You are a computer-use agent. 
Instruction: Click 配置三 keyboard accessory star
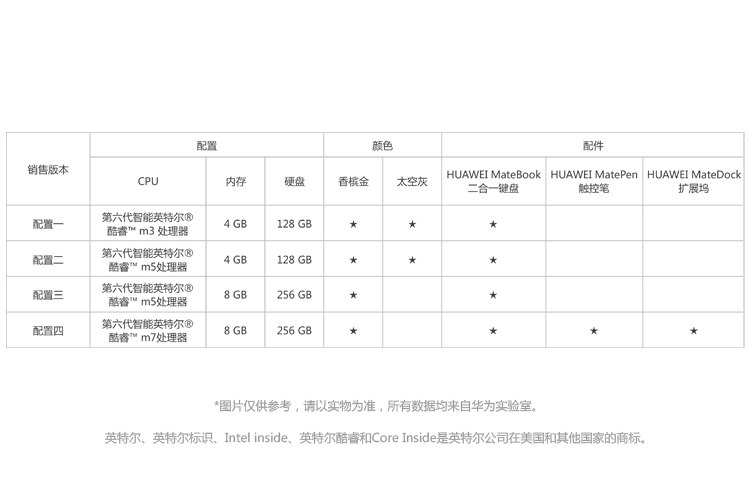point(493,295)
